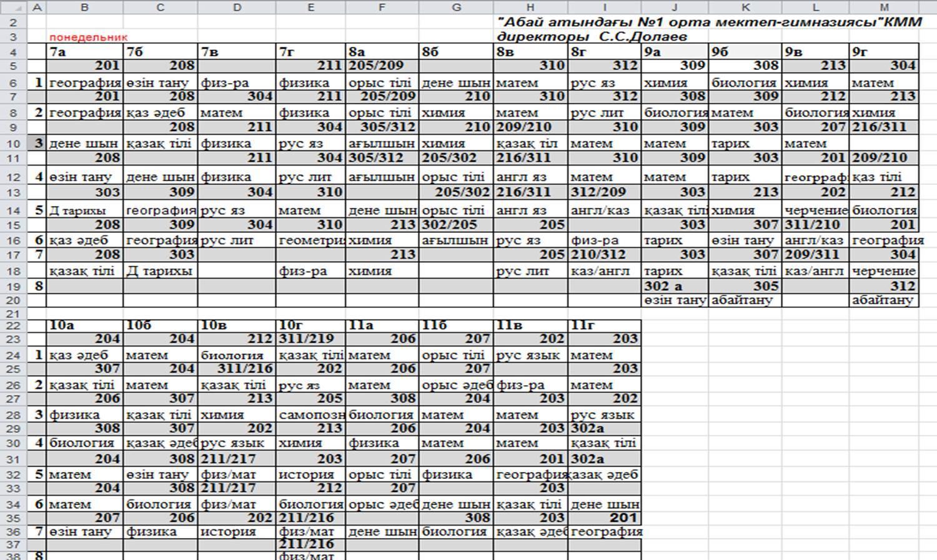The image size is (937, 560).
Task: Select the '7а' class header cell
Action: 85,52
